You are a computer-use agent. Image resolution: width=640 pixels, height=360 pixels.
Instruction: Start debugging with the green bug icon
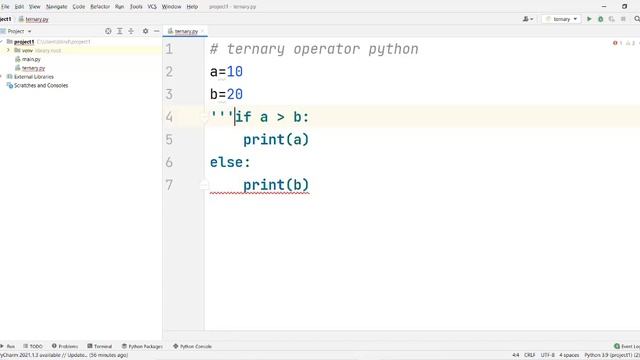[600, 19]
